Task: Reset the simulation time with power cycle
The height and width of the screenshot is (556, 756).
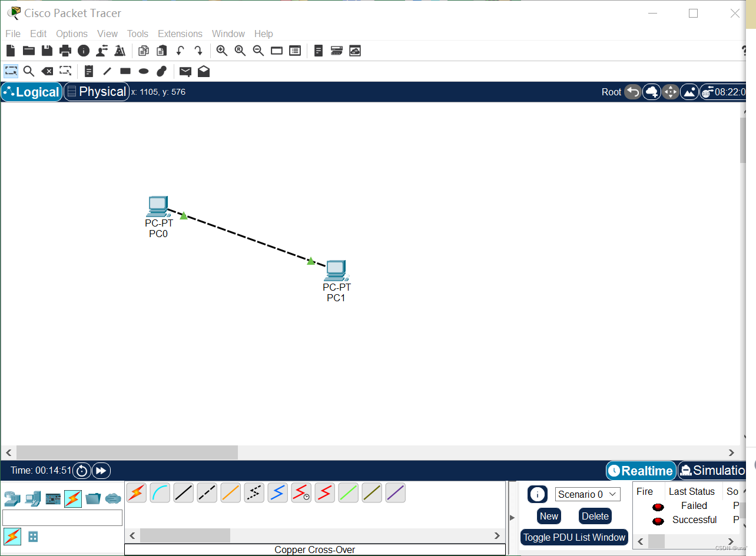Action: [x=82, y=471]
